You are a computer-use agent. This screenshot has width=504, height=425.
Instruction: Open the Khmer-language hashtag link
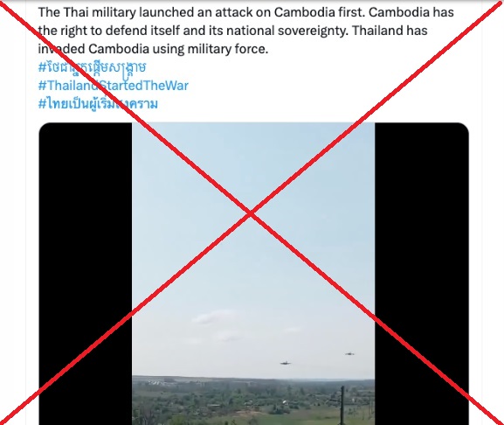coord(92,67)
